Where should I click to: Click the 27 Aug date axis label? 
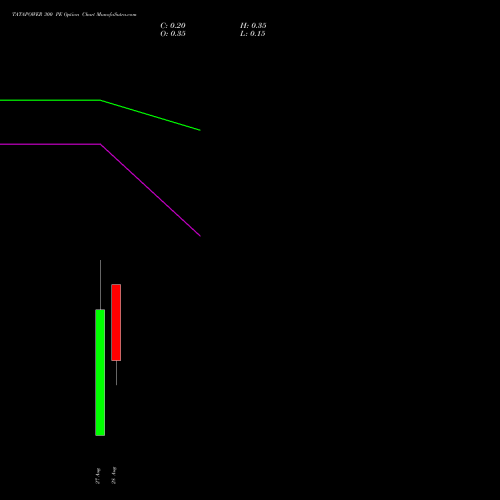[98, 476]
